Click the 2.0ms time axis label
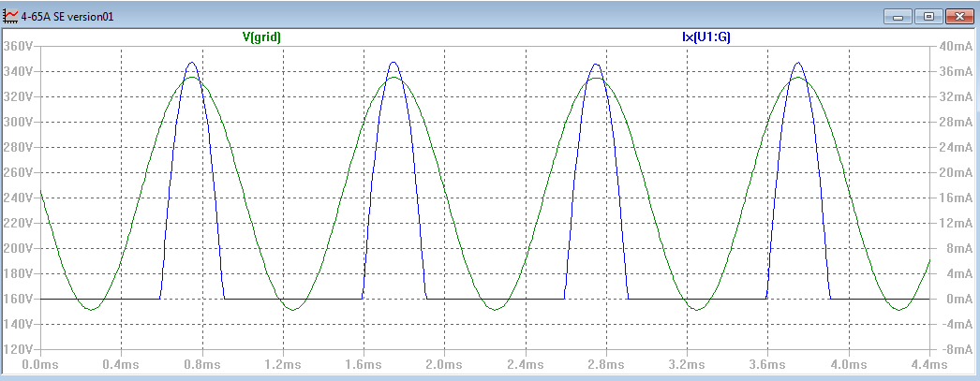The width and height of the screenshot is (980, 381). click(444, 363)
